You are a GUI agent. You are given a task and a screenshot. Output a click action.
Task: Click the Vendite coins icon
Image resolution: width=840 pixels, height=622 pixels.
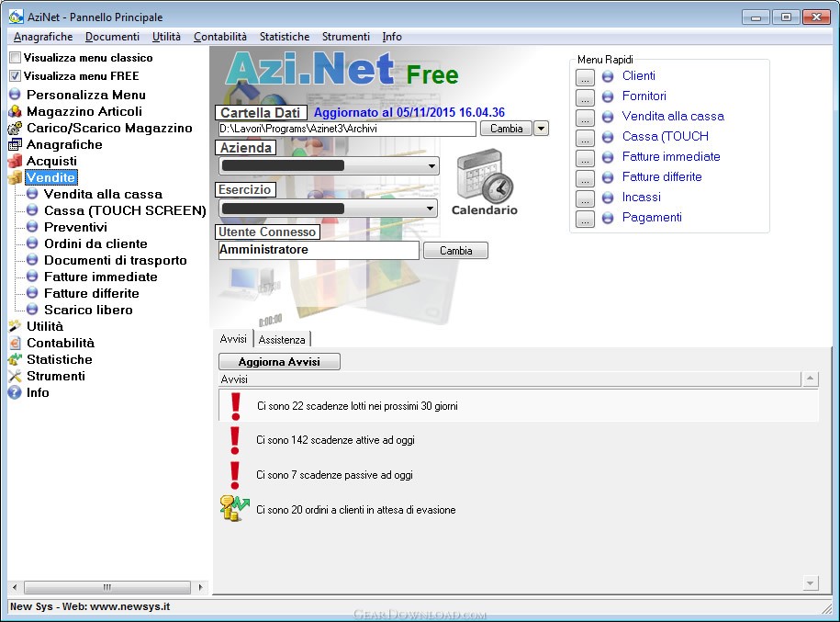click(15, 177)
